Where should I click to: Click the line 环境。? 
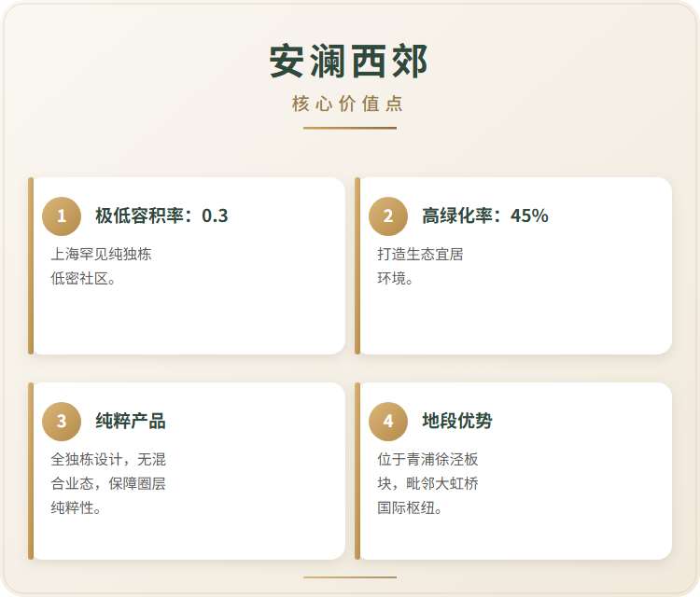[x=395, y=279]
